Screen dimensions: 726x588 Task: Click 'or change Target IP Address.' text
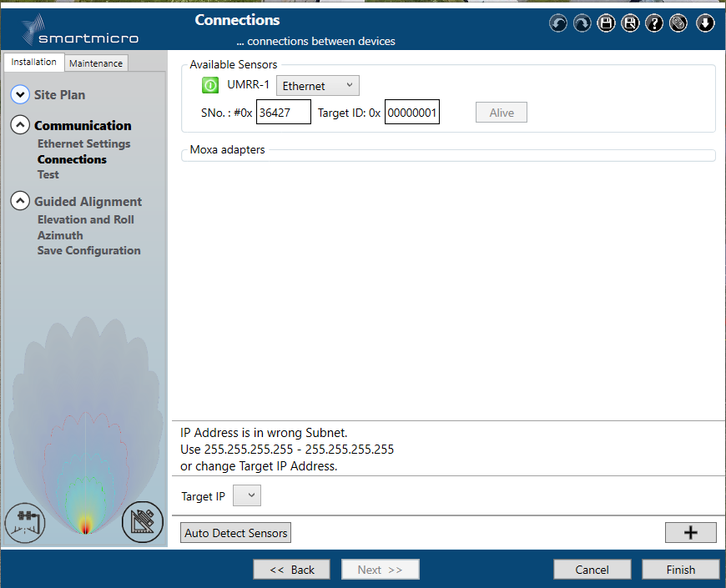259,466
